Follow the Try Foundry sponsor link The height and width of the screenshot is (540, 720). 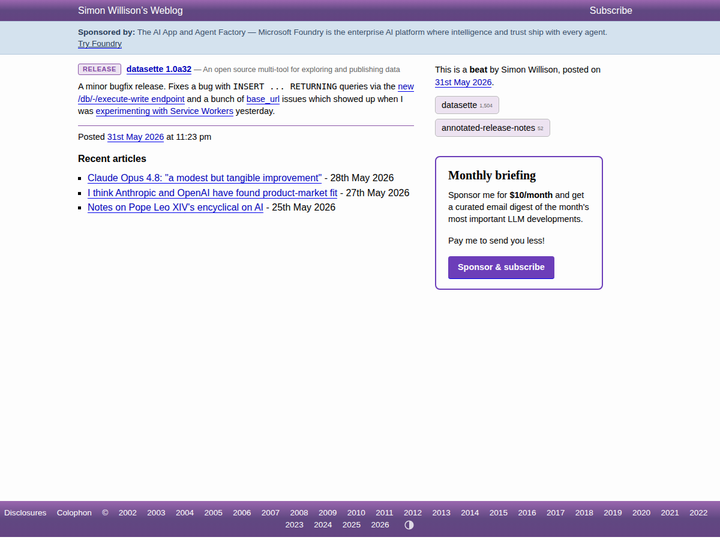click(100, 44)
